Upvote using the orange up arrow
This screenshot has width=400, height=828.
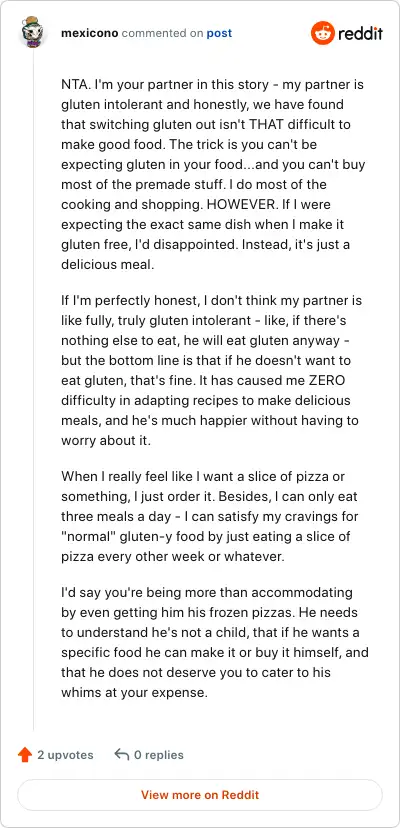click(x=25, y=755)
